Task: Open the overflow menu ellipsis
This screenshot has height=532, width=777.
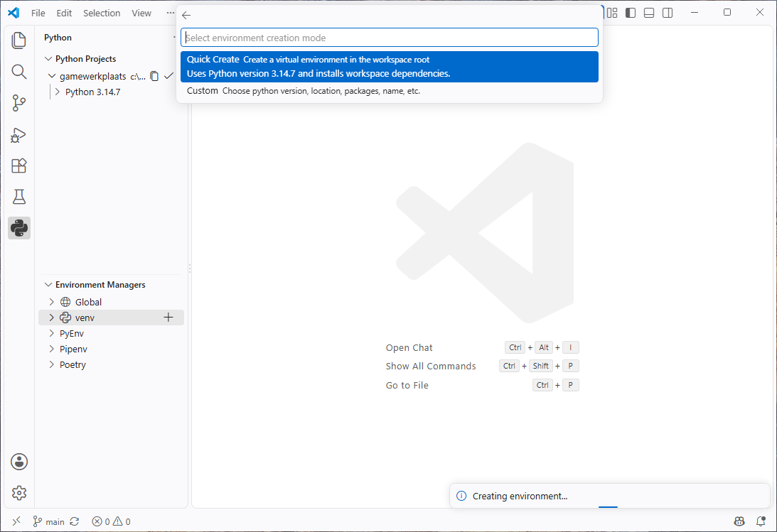Action: click(x=170, y=13)
